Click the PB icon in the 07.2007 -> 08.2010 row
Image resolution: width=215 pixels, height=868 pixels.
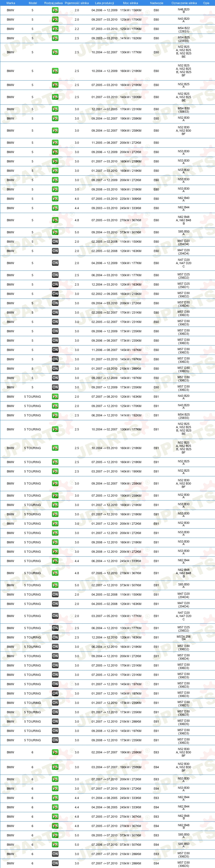[55, 397]
